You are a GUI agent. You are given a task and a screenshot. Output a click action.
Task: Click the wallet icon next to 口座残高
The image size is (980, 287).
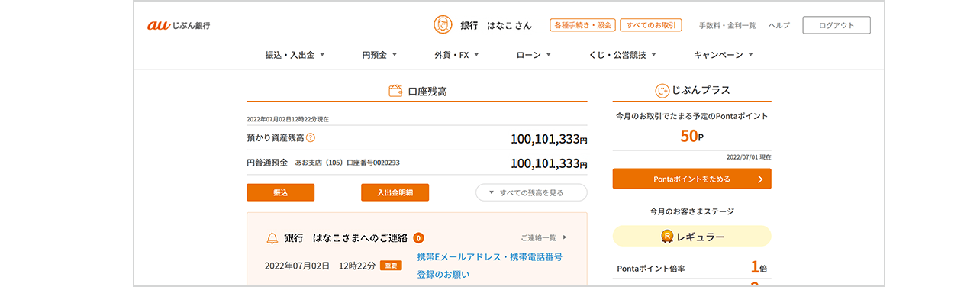click(395, 91)
